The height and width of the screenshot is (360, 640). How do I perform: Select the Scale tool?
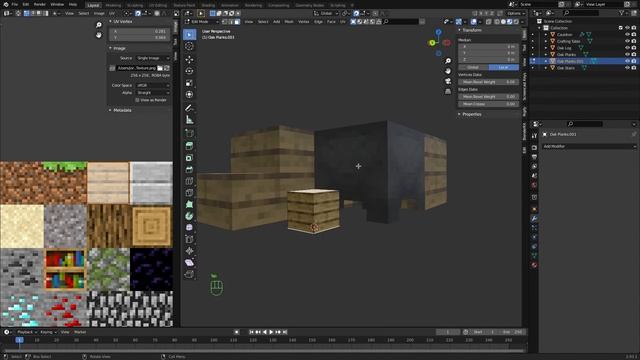pos(189,83)
